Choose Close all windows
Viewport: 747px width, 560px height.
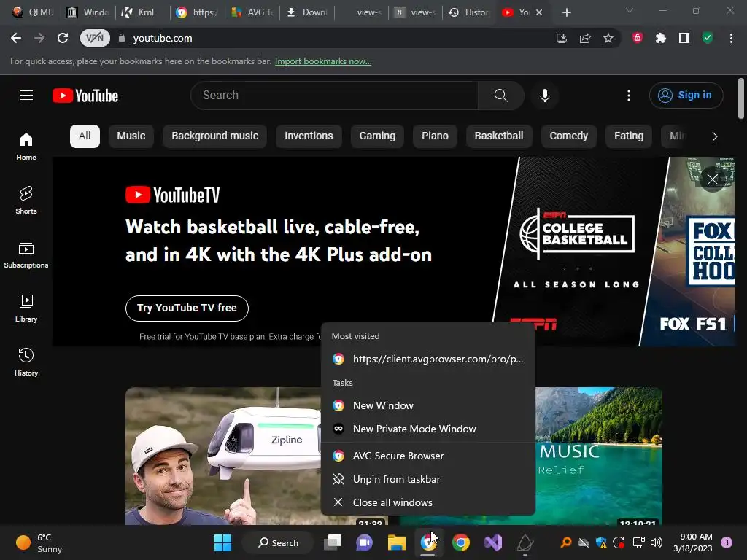click(427, 503)
